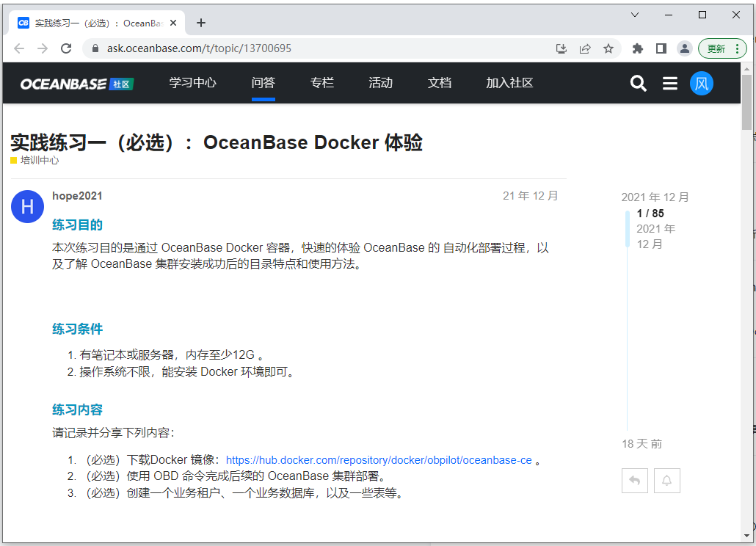Open the 专栏 nav item
The image size is (756, 546).
point(322,83)
